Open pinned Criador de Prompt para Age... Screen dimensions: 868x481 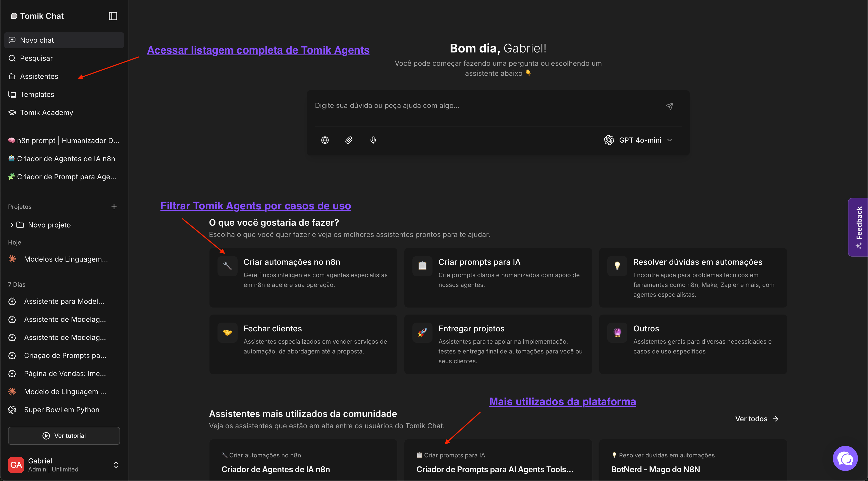coord(64,177)
